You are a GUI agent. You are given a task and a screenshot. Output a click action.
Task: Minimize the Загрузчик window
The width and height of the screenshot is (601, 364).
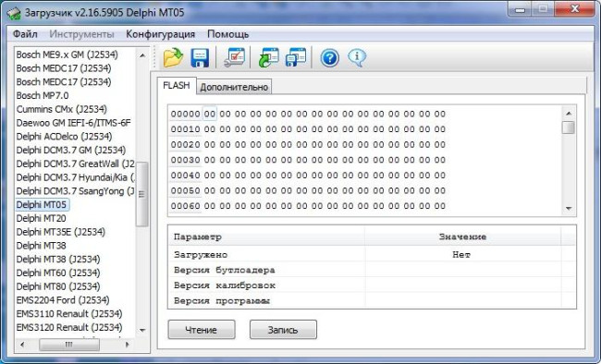click(x=520, y=9)
